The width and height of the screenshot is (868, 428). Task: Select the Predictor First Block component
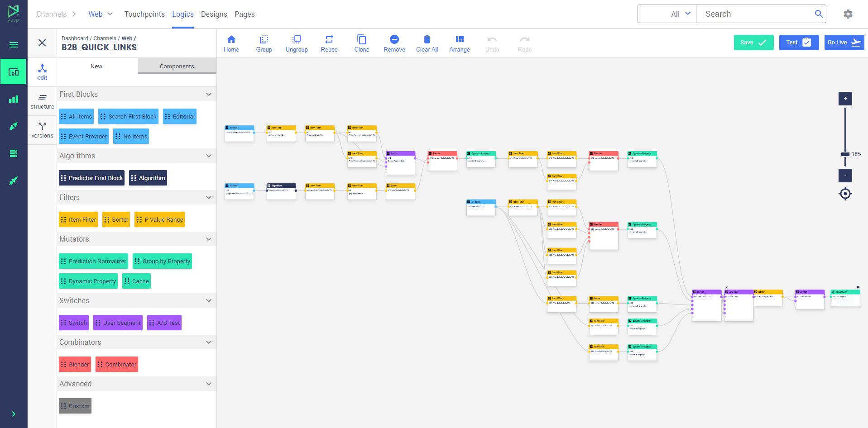click(x=91, y=178)
